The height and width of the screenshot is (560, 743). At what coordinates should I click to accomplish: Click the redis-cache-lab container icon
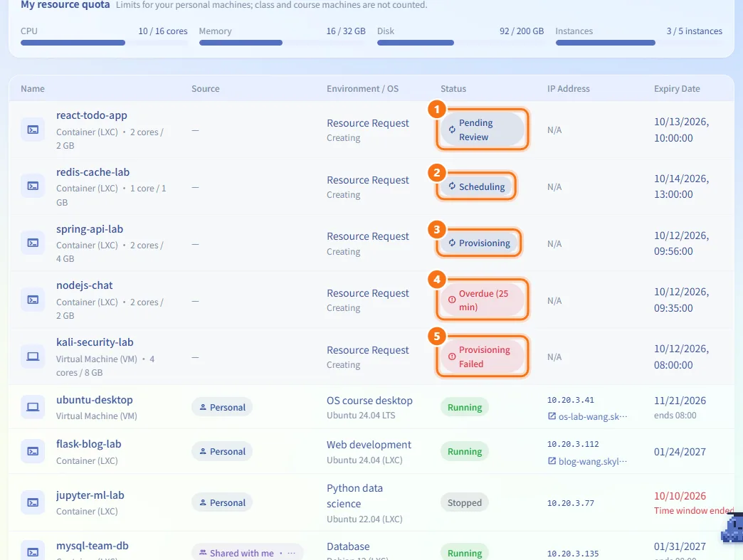coord(33,186)
